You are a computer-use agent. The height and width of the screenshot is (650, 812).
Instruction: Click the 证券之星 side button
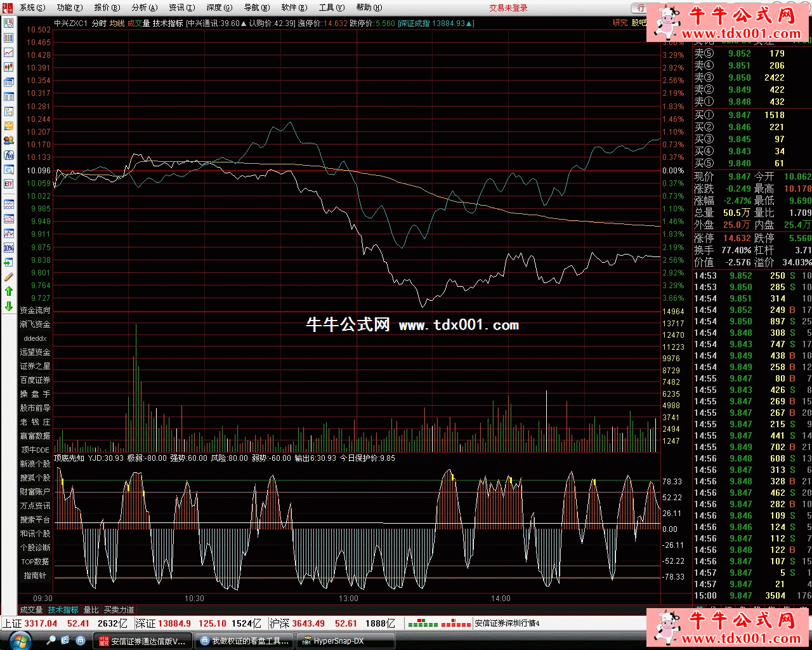[x=35, y=366]
